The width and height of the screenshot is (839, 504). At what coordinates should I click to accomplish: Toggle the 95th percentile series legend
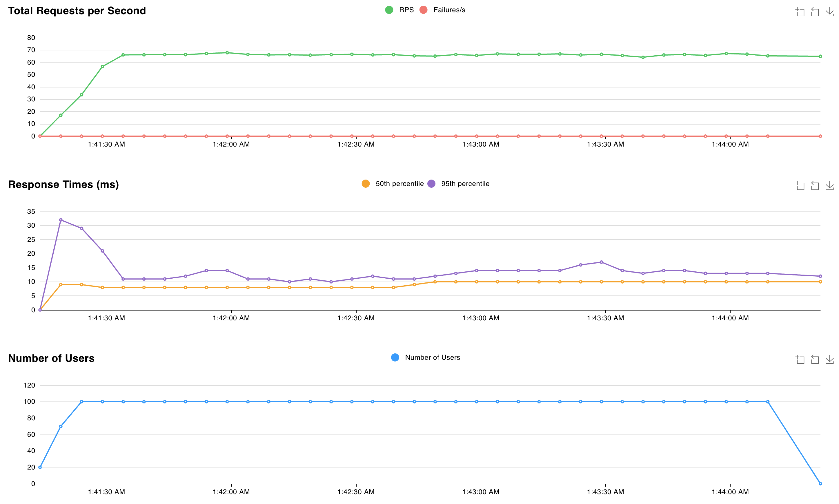tap(458, 184)
